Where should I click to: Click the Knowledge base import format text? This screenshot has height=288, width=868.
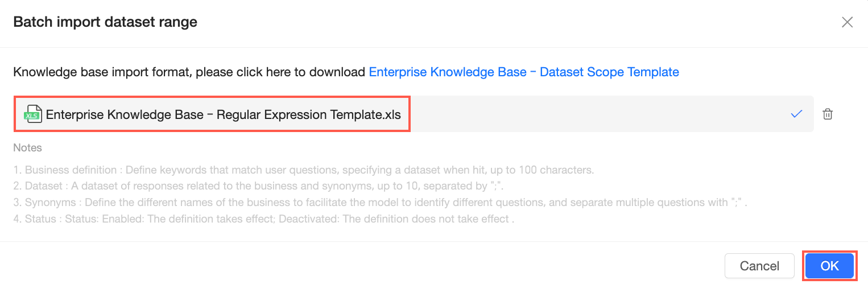tap(189, 72)
